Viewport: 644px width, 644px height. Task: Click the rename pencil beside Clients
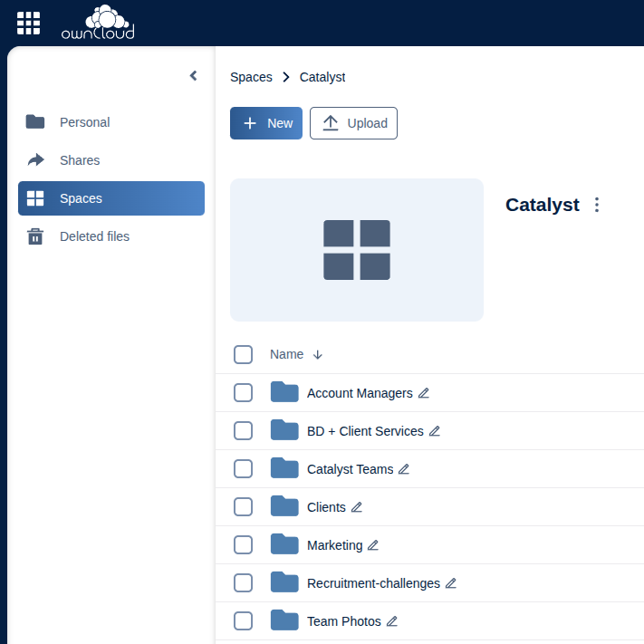[357, 507]
